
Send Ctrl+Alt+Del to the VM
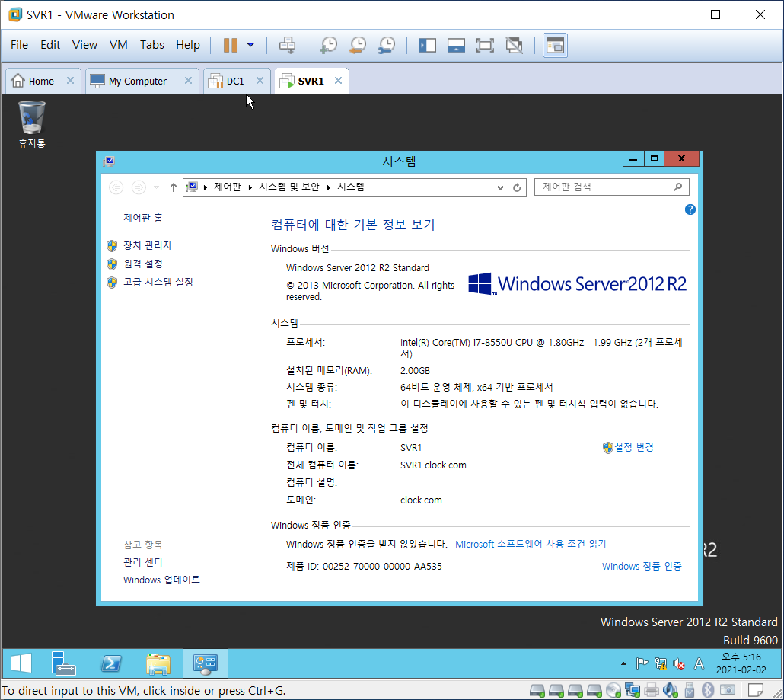click(287, 45)
